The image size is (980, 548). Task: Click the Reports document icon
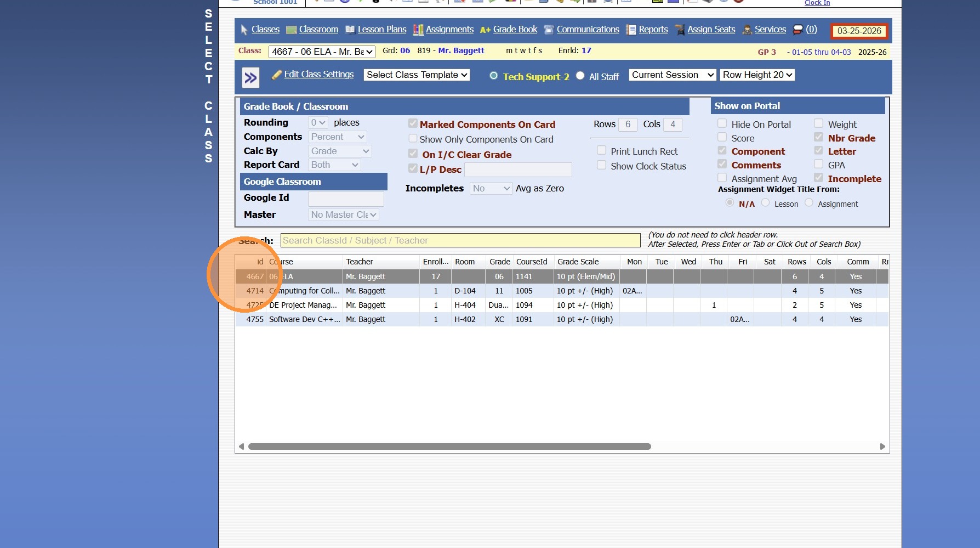pyautogui.click(x=631, y=30)
